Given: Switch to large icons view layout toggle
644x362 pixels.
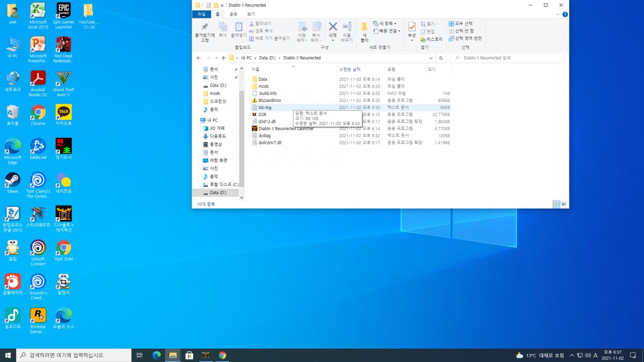Looking at the screenshot, I should (564, 204).
